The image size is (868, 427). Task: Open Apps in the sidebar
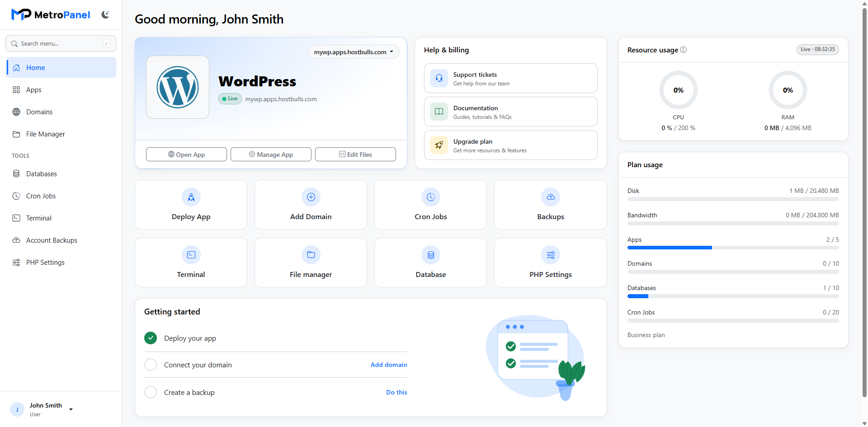(x=61, y=89)
